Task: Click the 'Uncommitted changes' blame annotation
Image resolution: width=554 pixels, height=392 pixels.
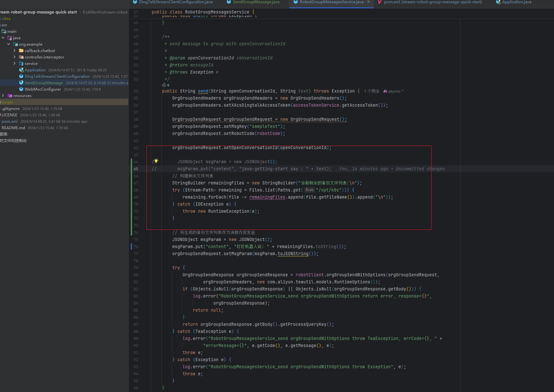Action: pyautogui.click(x=420, y=169)
